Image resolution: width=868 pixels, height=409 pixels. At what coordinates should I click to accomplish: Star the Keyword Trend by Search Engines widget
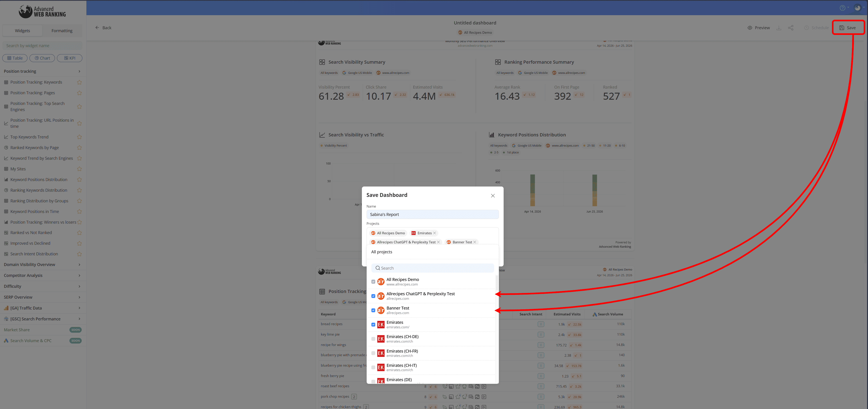click(x=80, y=159)
